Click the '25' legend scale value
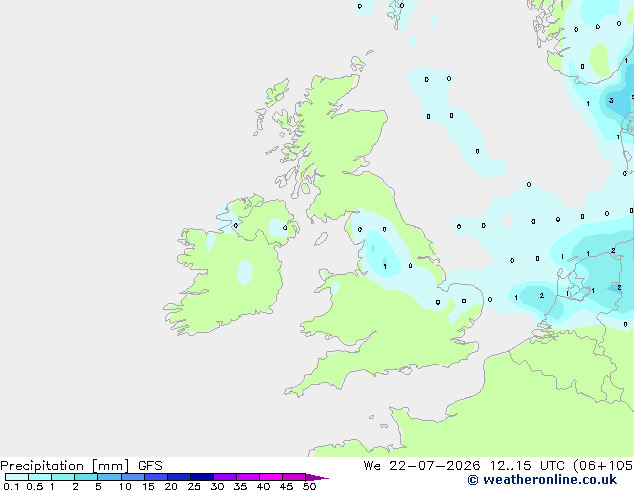 pos(194,486)
